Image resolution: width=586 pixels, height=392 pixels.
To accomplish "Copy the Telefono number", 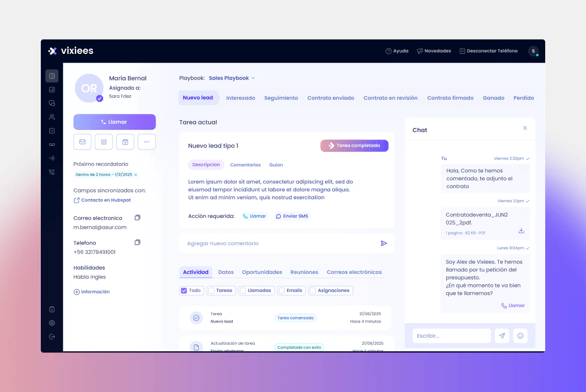I will click(137, 243).
